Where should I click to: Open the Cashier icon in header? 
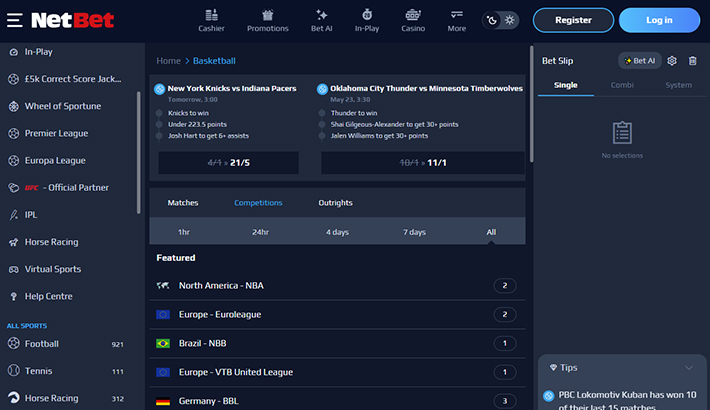pyautogui.click(x=211, y=20)
